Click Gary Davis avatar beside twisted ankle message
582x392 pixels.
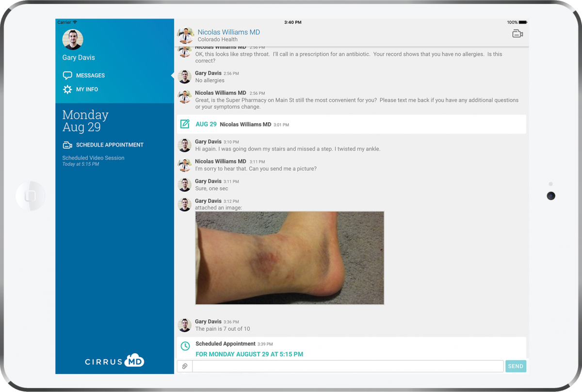[x=184, y=145]
